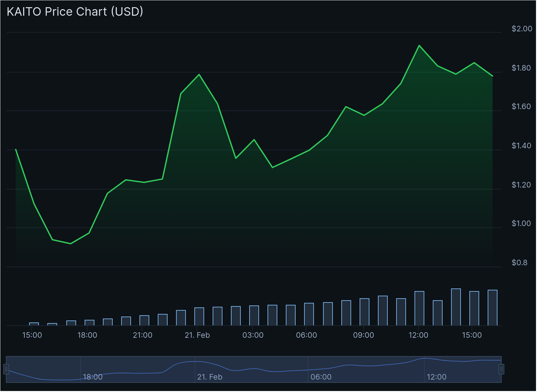The height and width of the screenshot is (392, 537).
Task: Click the left navigator range handle
Action: (6, 369)
